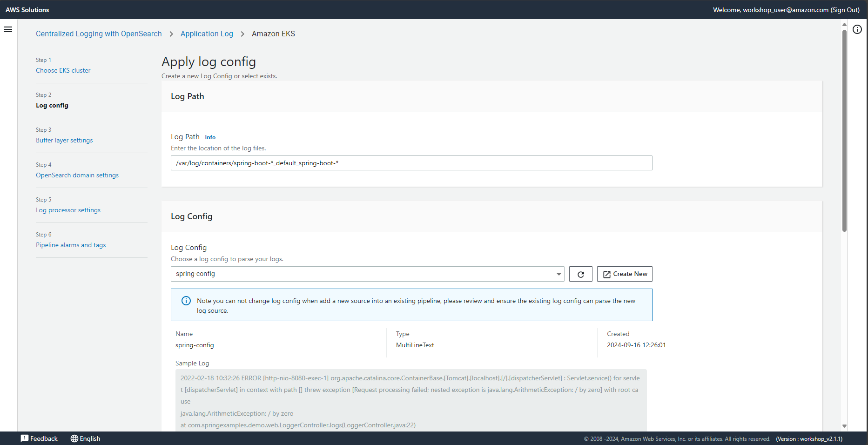Click the Sign Out link
868x445 pixels.
click(845, 10)
